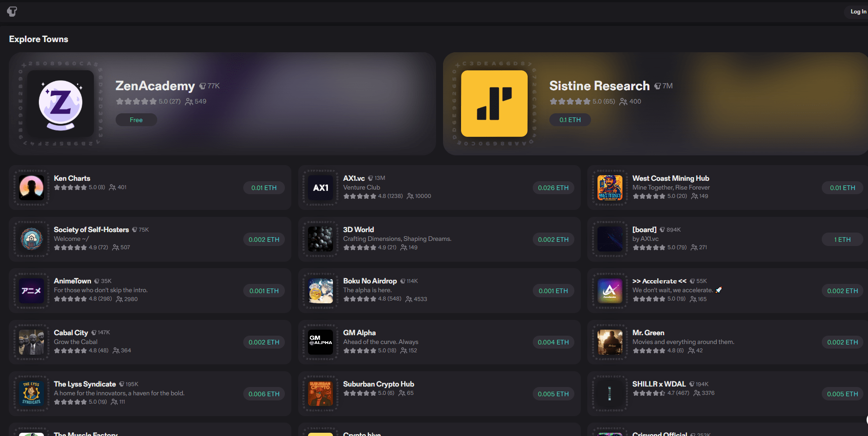868x436 pixels.
Task: Open ZenAcademy town avatar
Action: [61, 104]
